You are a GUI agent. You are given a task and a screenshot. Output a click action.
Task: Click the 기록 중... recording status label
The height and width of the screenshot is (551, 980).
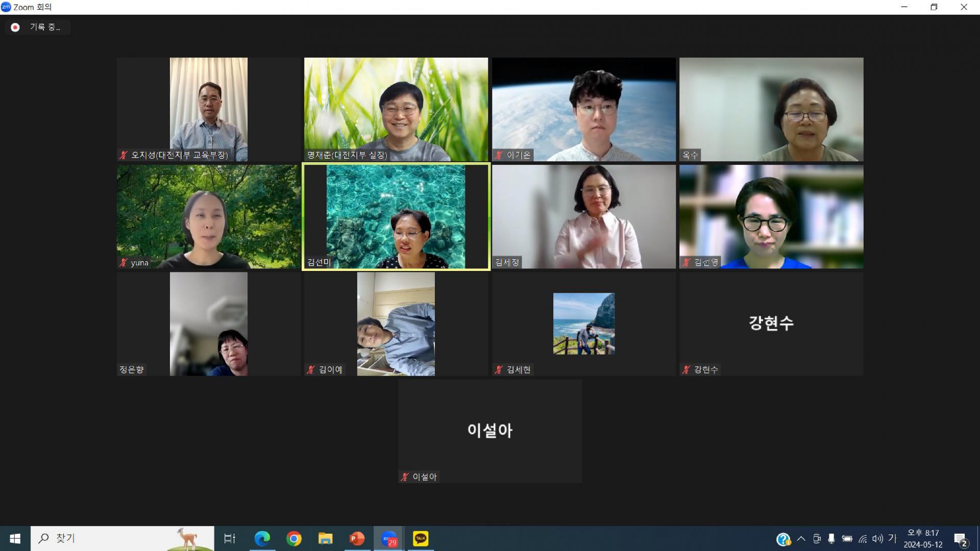pos(45,28)
